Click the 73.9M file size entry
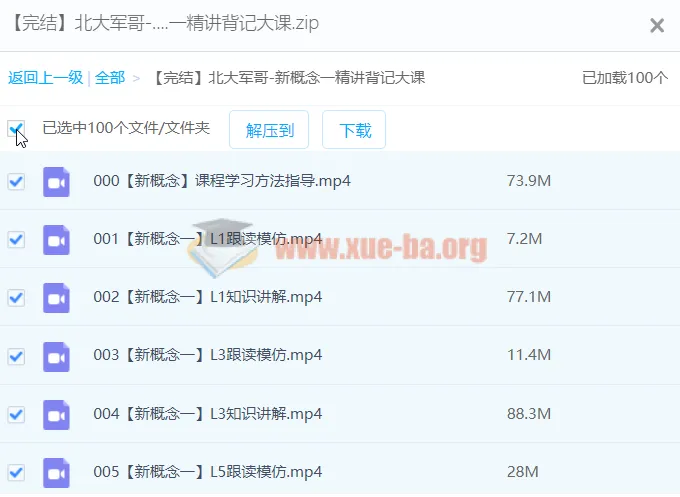 pyautogui.click(x=529, y=181)
